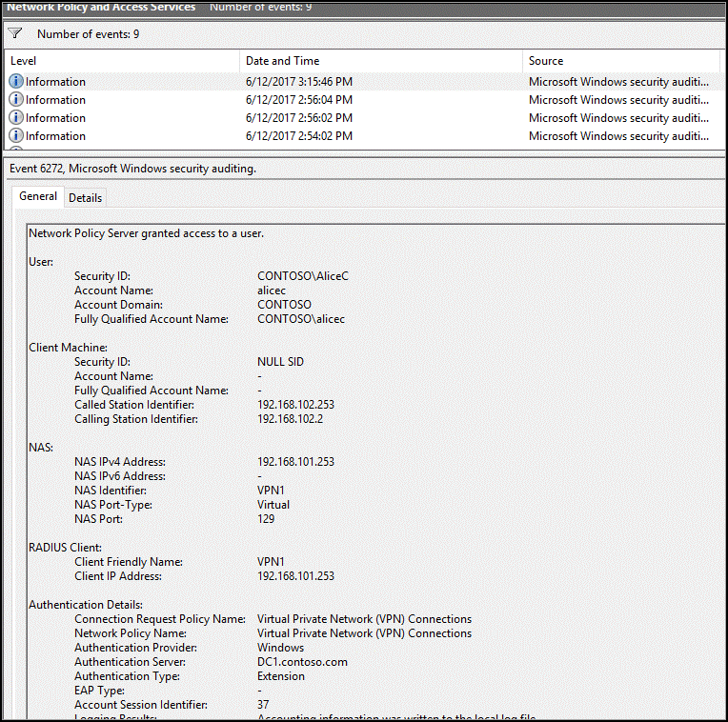Click the alicec Account Name value
Screen dimensions: 728x722
(272, 291)
